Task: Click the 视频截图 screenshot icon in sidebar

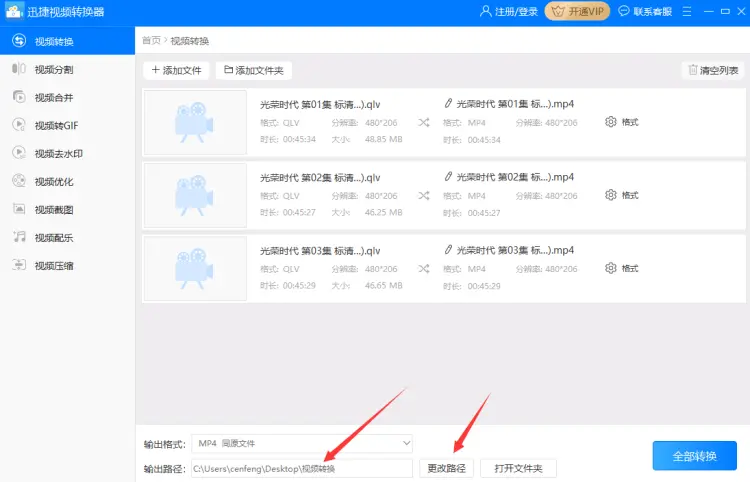Action: (x=19, y=209)
